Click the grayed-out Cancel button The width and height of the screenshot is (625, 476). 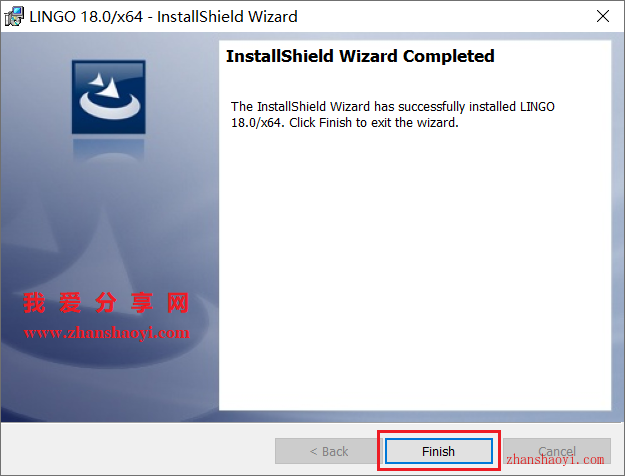pos(556,451)
